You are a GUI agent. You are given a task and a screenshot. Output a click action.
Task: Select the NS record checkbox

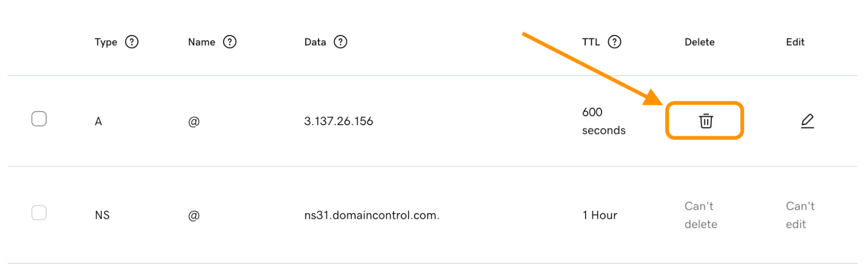(39, 213)
